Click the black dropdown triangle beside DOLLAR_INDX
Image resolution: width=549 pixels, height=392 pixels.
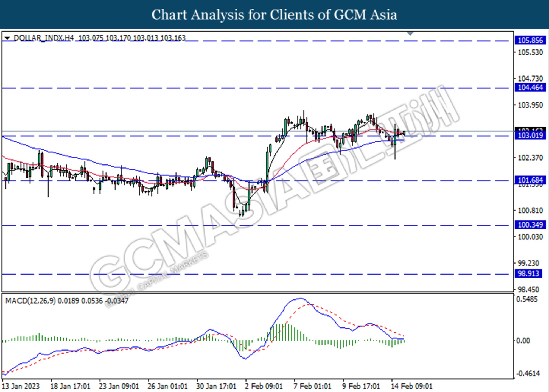[7, 38]
